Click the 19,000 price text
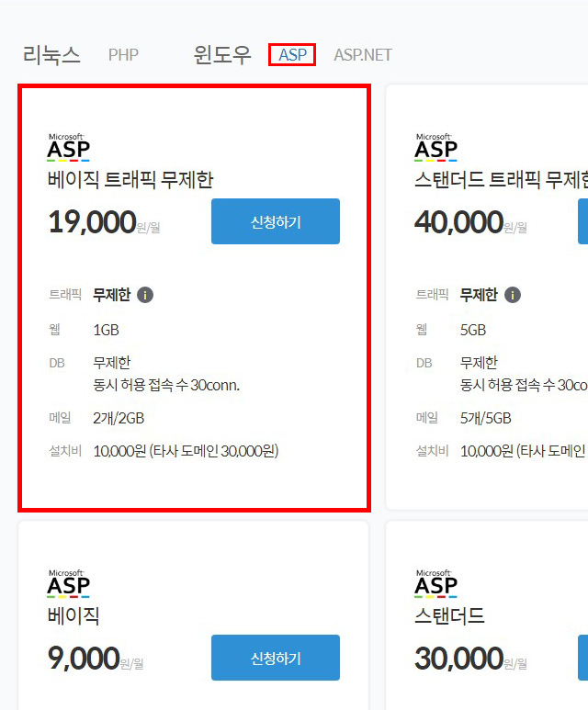The height and width of the screenshot is (710, 588). click(x=92, y=222)
